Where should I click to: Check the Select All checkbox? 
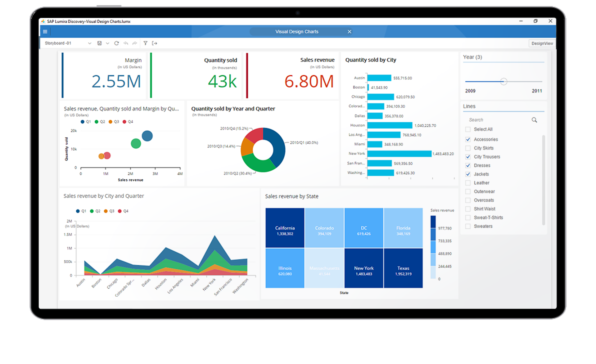[x=468, y=129]
